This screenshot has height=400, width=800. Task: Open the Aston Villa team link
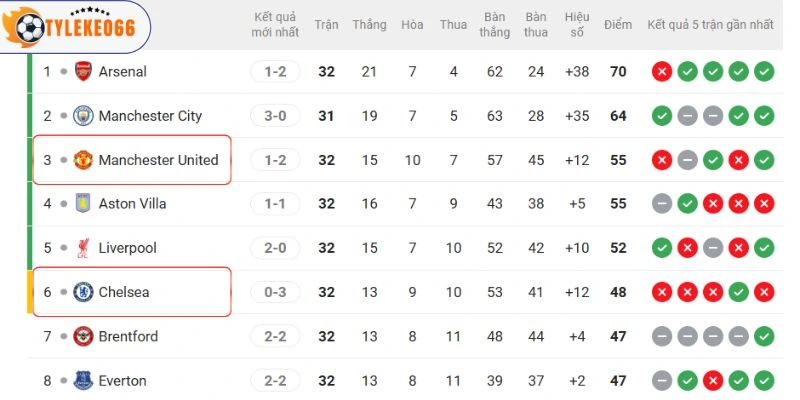pos(132,204)
